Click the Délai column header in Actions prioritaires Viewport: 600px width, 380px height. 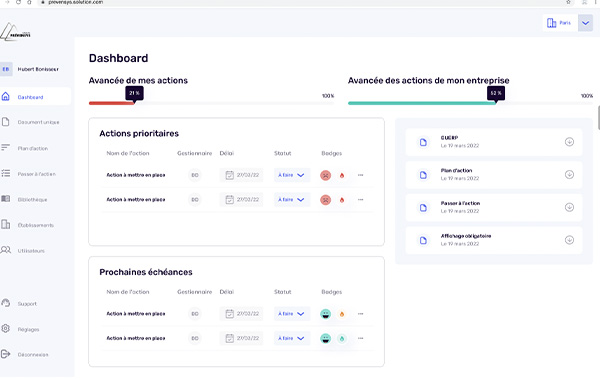pyautogui.click(x=227, y=153)
